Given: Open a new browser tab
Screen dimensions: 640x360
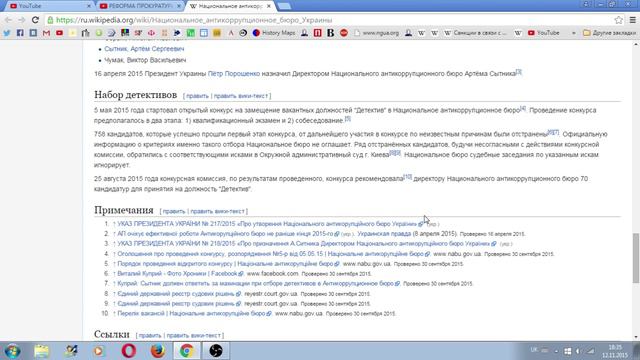Looking at the screenshot, I should coord(284,6).
